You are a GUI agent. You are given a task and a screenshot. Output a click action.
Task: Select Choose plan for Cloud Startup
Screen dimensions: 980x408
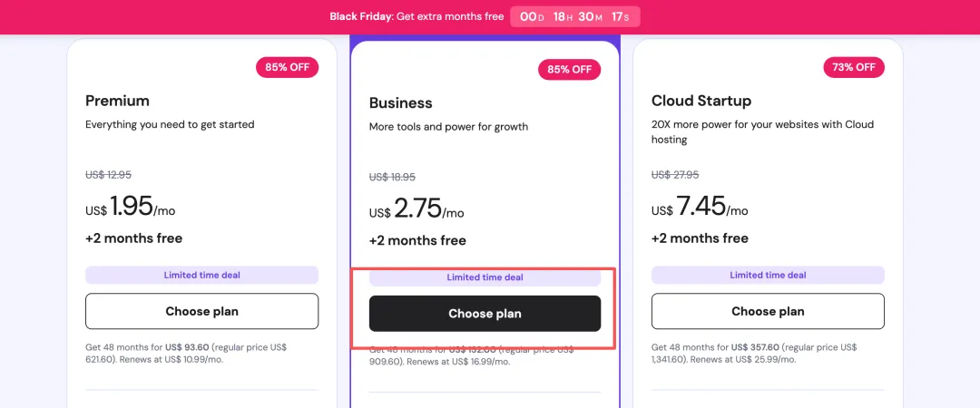768,311
